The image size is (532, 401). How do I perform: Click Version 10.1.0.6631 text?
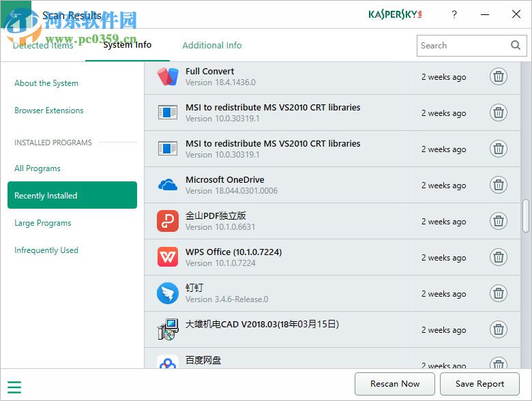(x=220, y=227)
